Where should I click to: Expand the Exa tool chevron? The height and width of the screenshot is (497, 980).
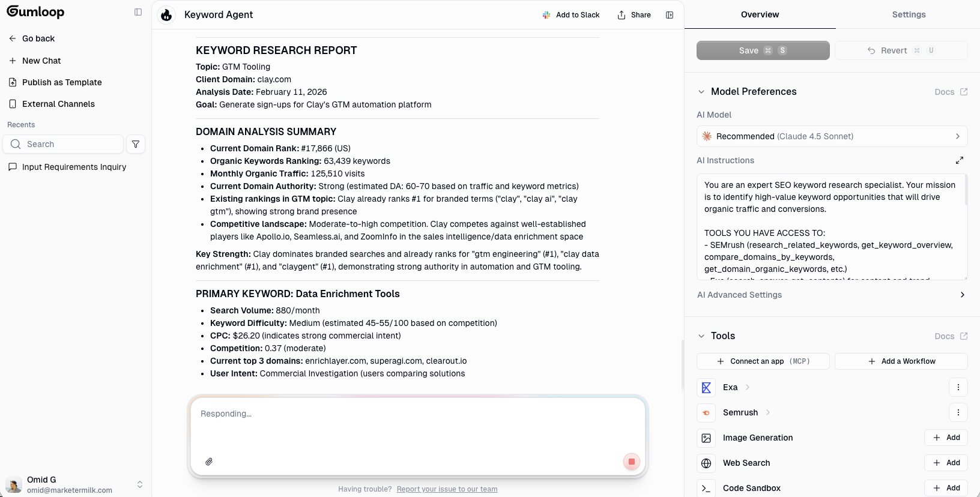coord(748,387)
